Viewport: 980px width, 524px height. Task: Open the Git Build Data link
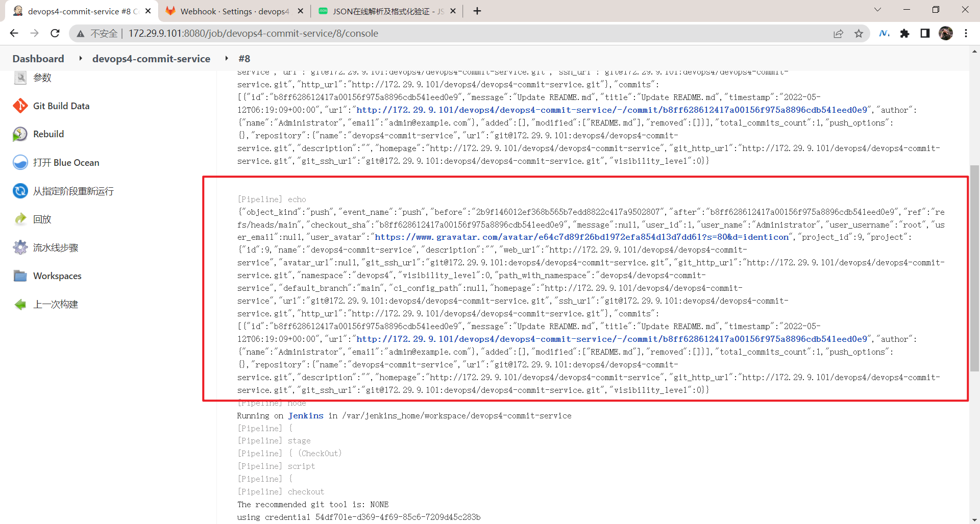pos(61,106)
